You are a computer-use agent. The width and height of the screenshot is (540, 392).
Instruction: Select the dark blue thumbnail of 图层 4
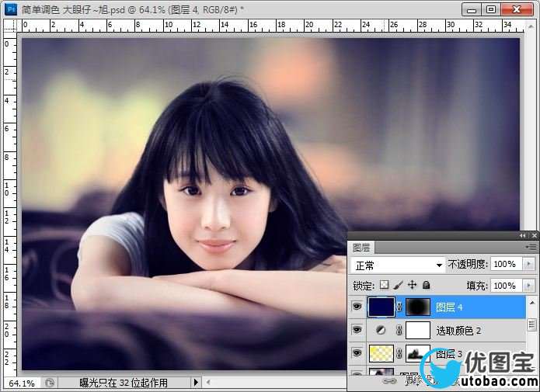pos(381,307)
